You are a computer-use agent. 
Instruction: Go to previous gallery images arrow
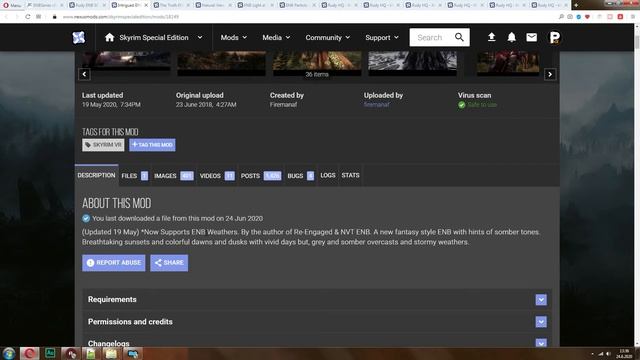point(84,74)
